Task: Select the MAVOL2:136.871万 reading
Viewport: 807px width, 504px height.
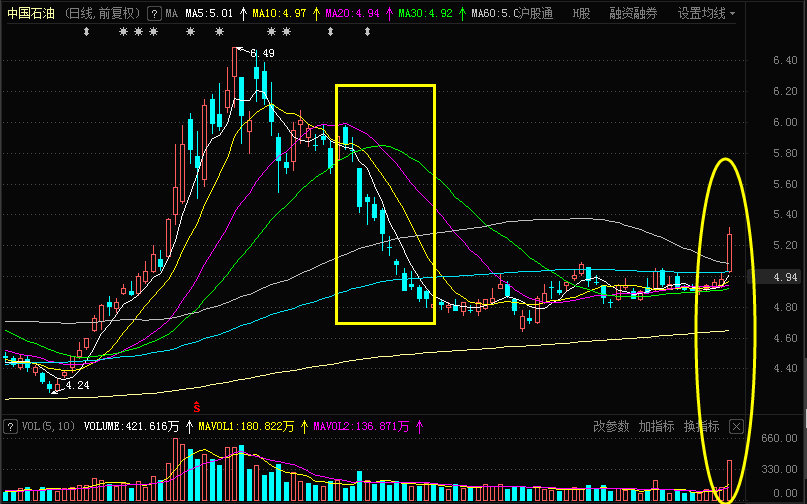Action: pyautogui.click(x=361, y=427)
